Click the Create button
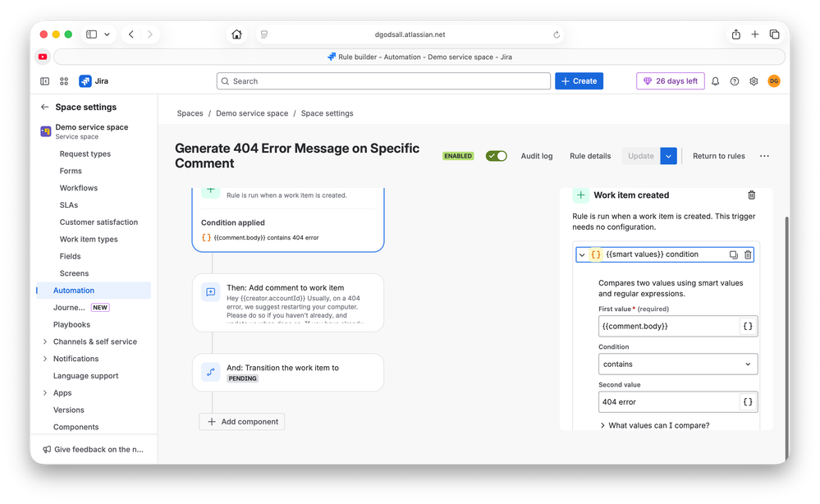This screenshot has width=820, height=504. pos(579,81)
